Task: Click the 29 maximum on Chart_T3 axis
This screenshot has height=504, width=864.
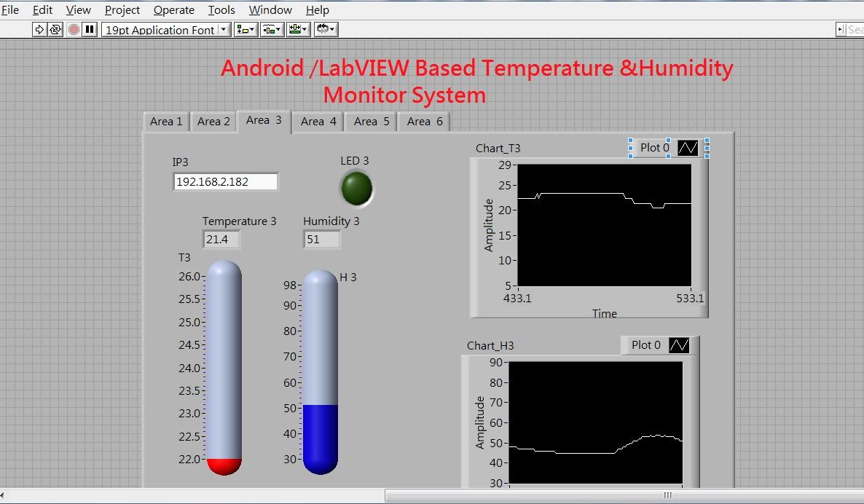Action: [504, 165]
